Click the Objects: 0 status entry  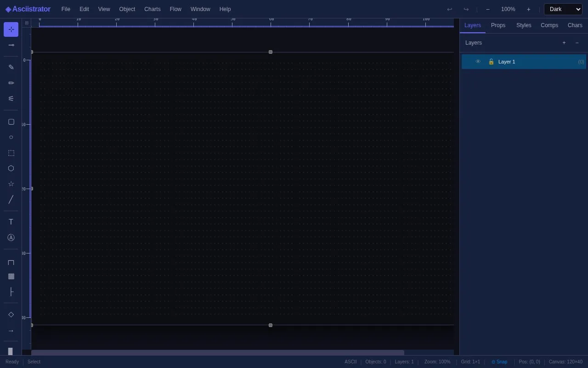[x=376, y=362]
